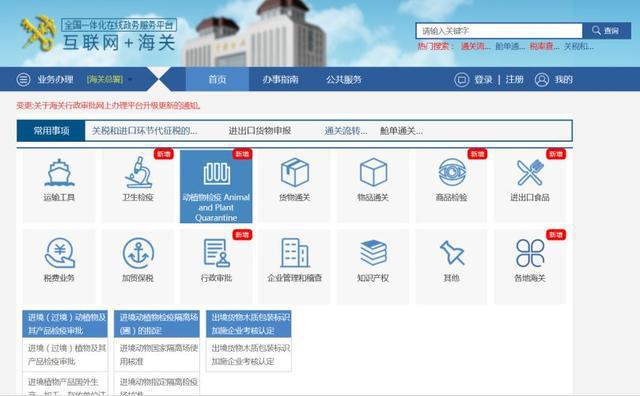This screenshot has width=640, height=396.
Task: Open the 知识产权 stacked books icon
Action: (x=373, y=253)
